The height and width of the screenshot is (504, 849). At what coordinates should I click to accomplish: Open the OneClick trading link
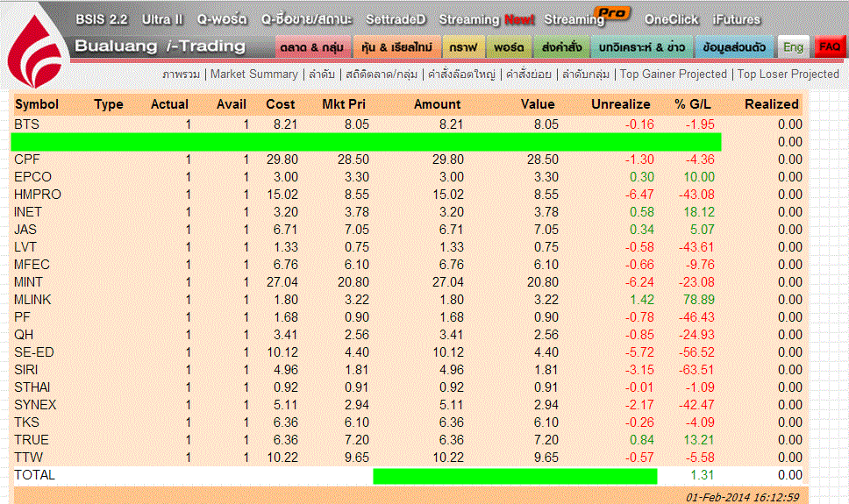pos(671,19)
